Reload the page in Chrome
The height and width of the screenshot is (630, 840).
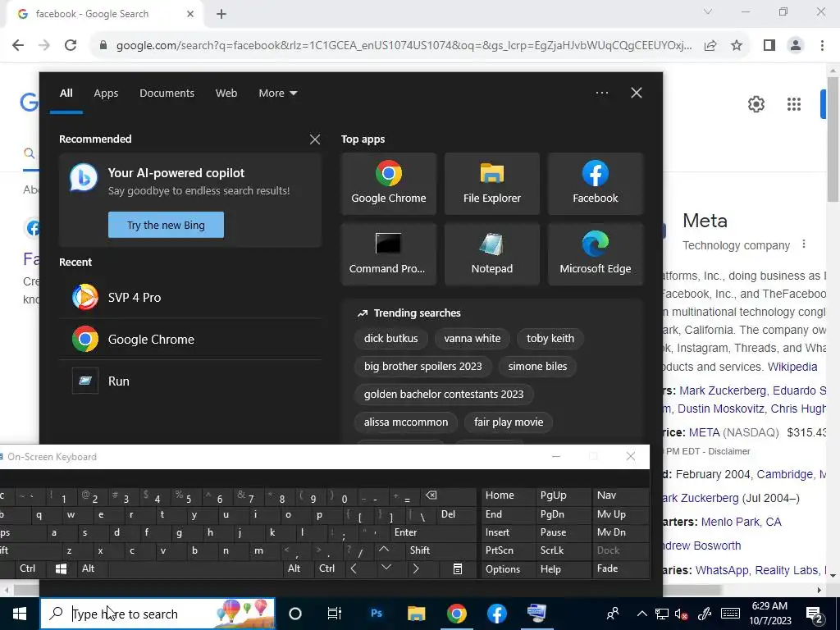coord(71,45)
